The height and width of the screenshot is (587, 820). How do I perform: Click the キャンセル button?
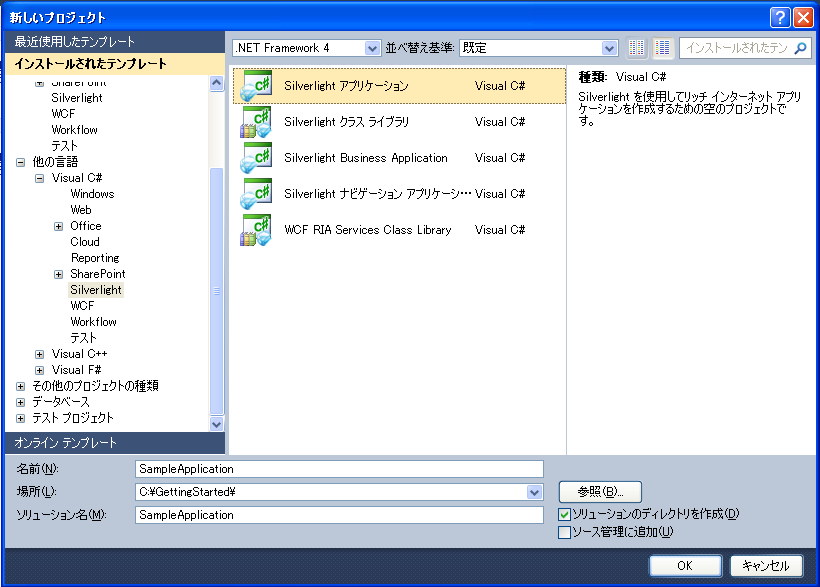pyautogui.click(x=766, y=566)
